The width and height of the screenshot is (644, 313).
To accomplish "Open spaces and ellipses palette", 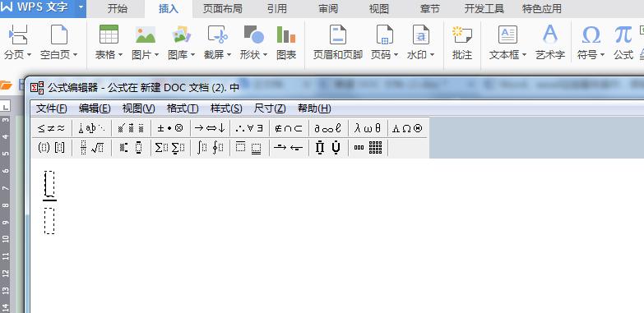I will tap(91, 128).
